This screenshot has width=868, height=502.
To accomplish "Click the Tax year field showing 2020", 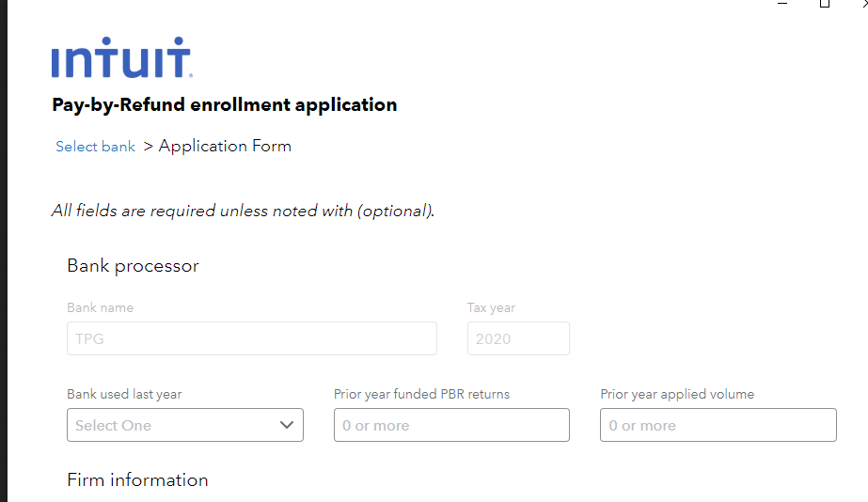I will [x=517, y=338].
